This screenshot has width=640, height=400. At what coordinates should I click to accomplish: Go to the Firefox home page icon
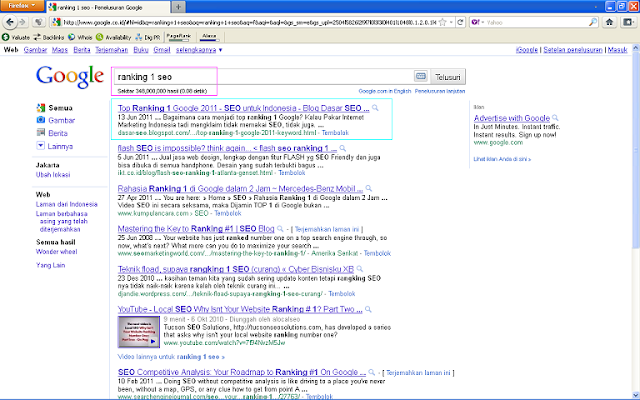pyautogui.click(x=609, y=22)
